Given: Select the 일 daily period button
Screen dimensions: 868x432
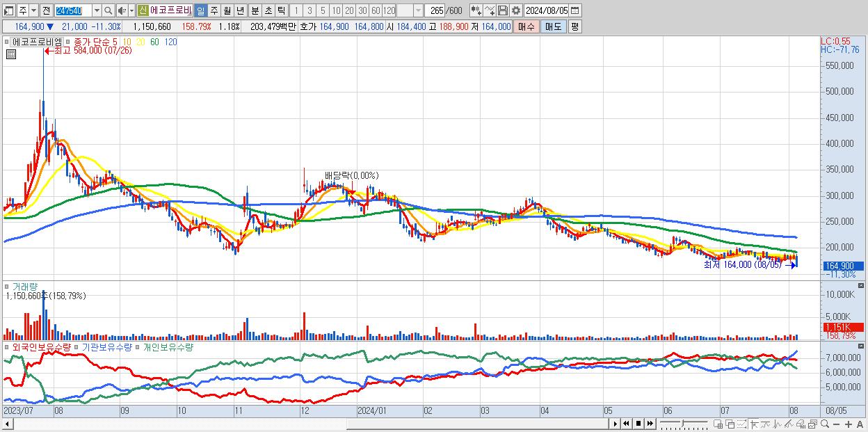Looking at the screenshot, I should 200,10.
